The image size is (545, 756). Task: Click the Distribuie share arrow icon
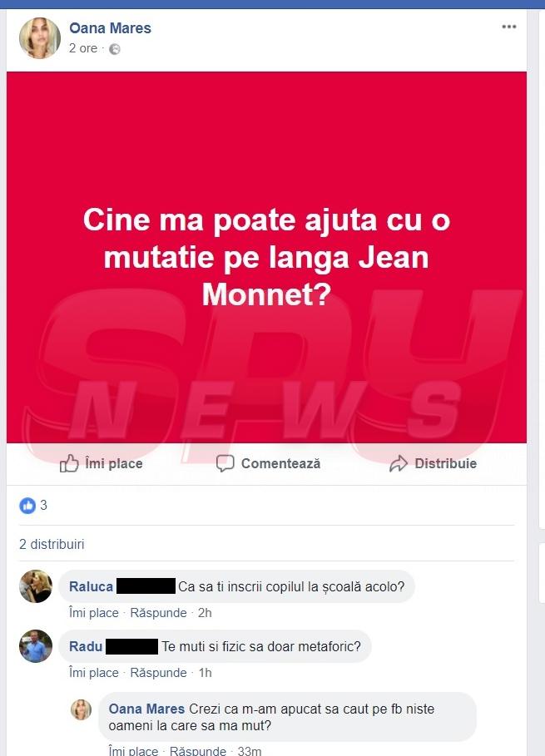[x=399, y=464]
